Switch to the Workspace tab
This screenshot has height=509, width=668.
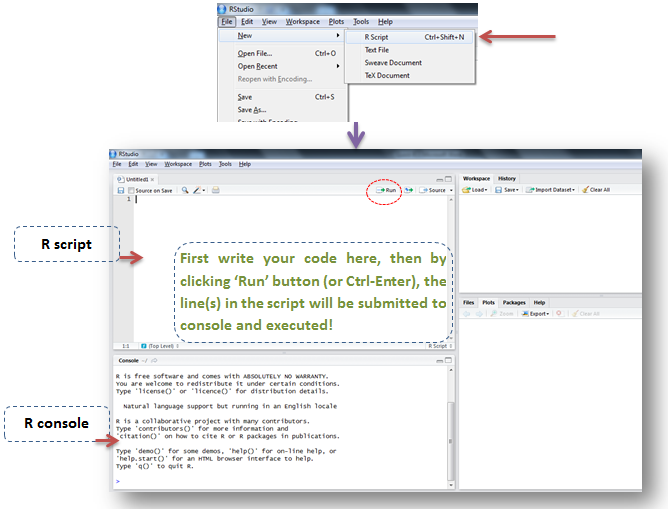click(x=476, y=178)
